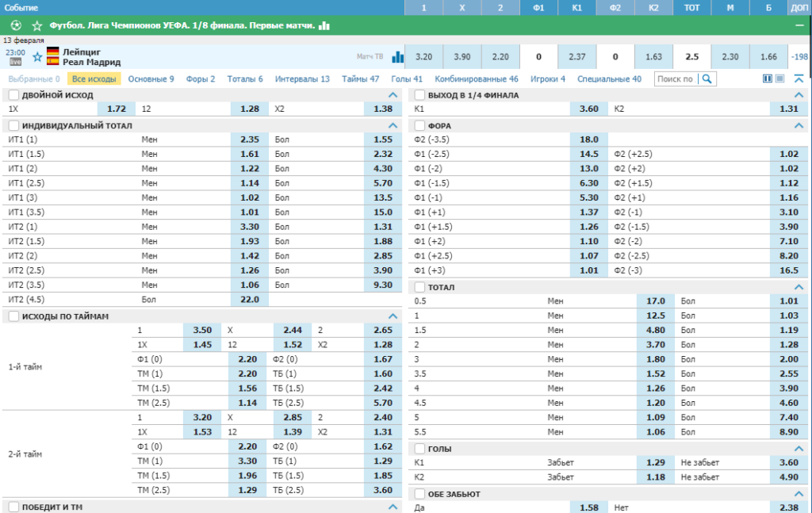Open league statistics chart icon in green header
The image size is (812, 513).
(324, 25)
